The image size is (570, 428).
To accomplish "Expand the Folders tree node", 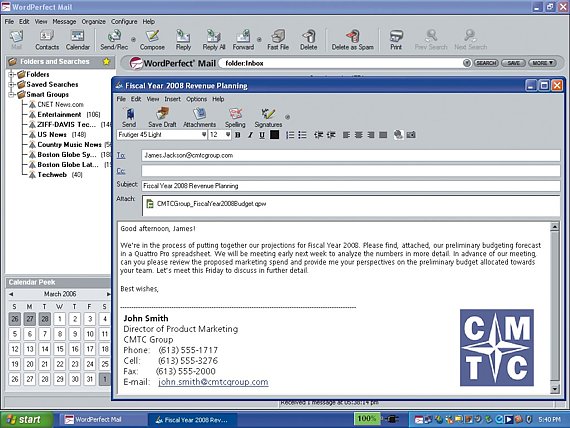I will point(11,75).
